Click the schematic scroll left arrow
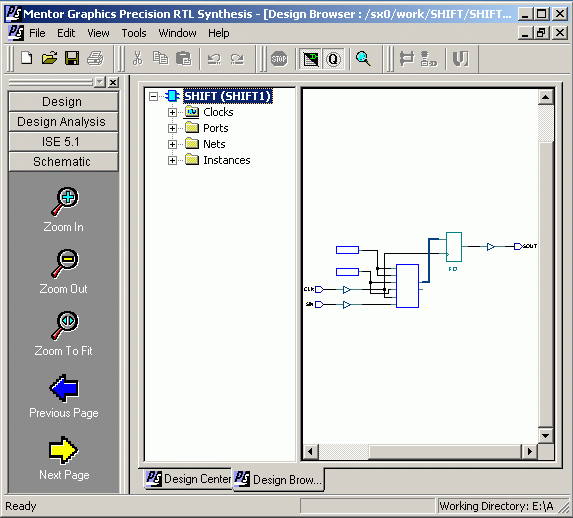 311,451
